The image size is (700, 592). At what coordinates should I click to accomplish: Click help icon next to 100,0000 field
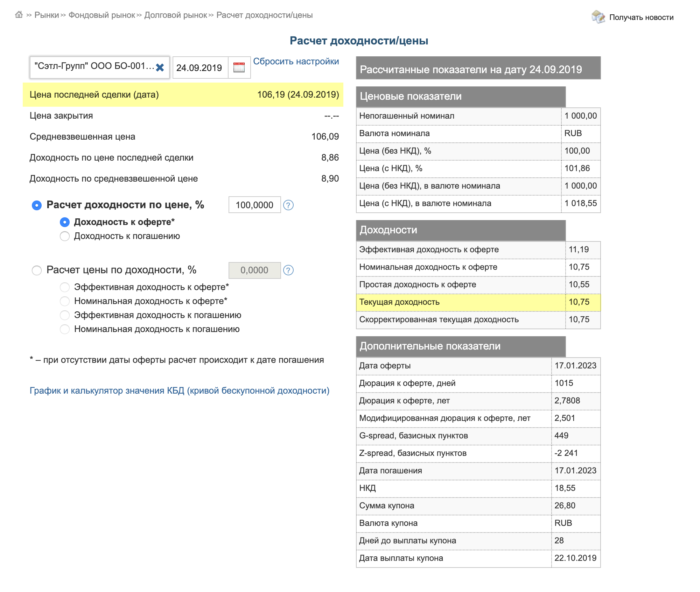pyautogui.click(x=288, y=205)
